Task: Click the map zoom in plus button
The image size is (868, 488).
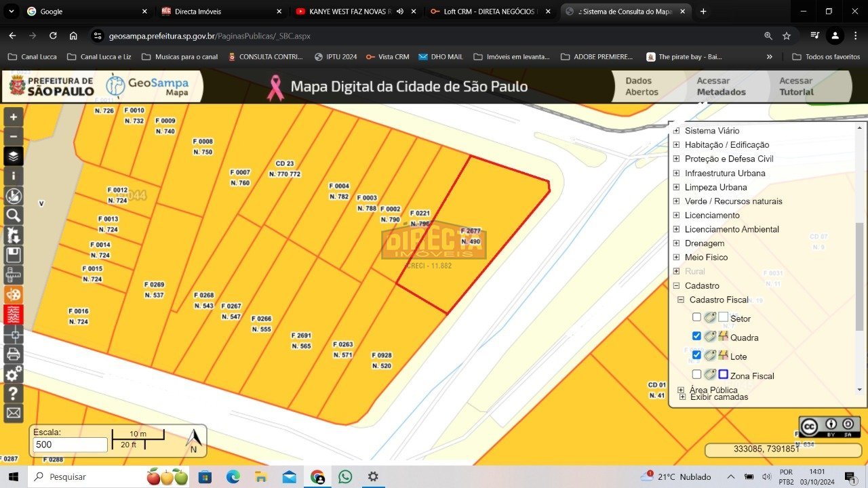Action: pos(14,117)
